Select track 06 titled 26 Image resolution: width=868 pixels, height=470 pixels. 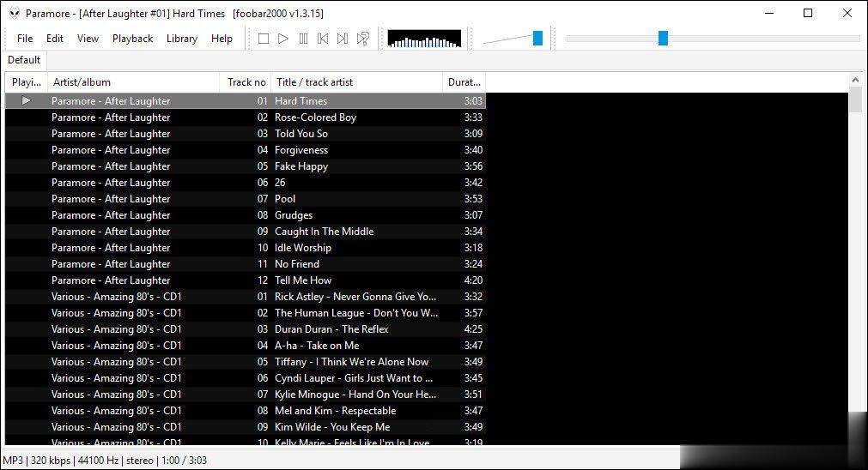point(246,183)
